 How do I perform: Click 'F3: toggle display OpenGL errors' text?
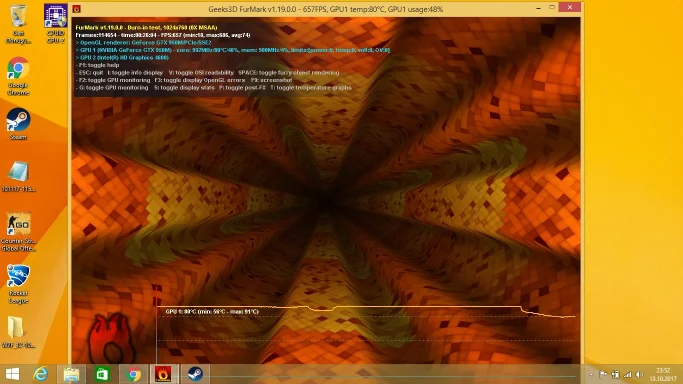pyautogui.click(x=200, y=80)
